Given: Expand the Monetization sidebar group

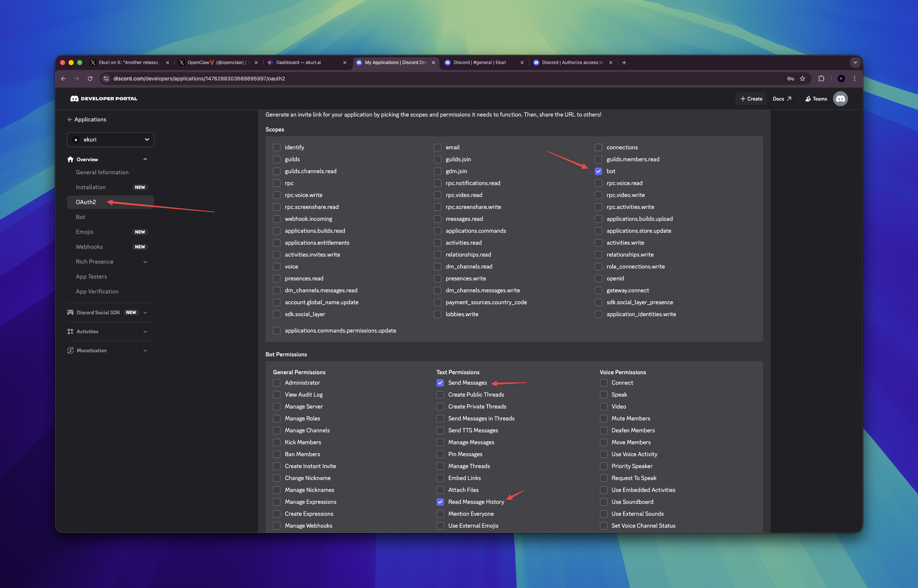Looking at the screenshot, I should 145,350.
